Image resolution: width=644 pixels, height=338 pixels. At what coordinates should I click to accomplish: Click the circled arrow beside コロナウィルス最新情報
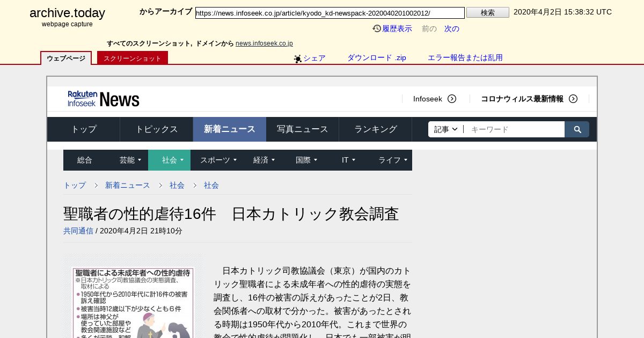[573, 99]
